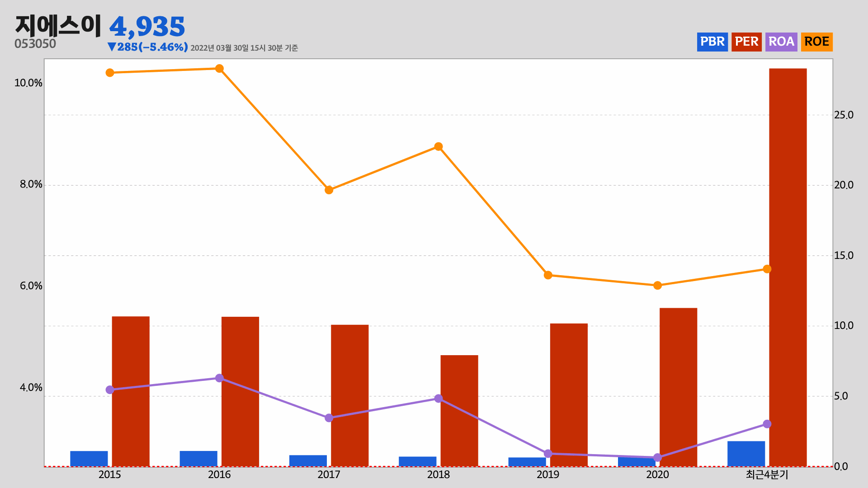Click the blue PBR bar for 2016
The image size is (868, 488).
198,459
